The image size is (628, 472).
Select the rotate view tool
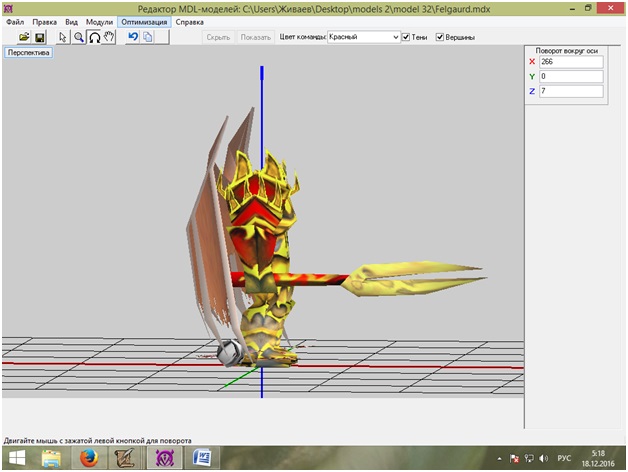[94, 37]
